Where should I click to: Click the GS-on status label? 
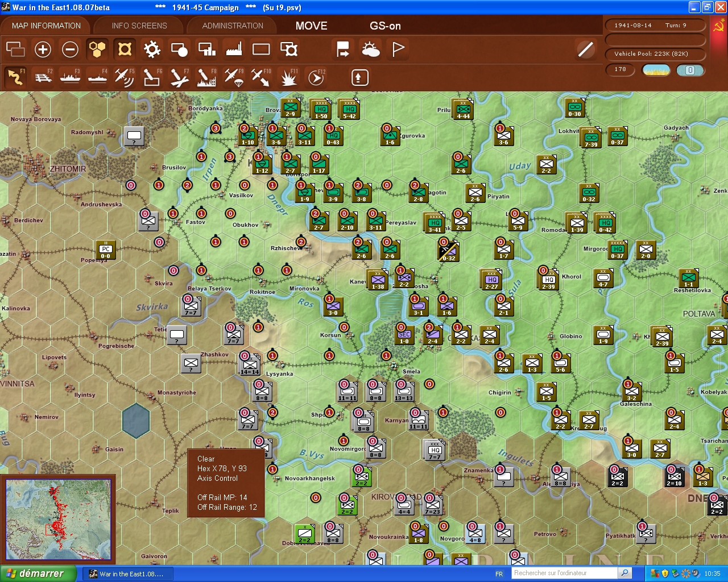point(385,26)
